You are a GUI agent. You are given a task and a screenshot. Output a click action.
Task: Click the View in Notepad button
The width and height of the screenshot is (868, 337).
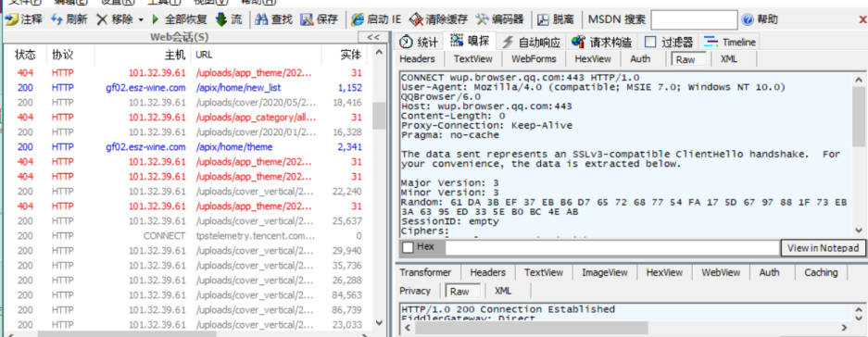(x=823, y=247)
